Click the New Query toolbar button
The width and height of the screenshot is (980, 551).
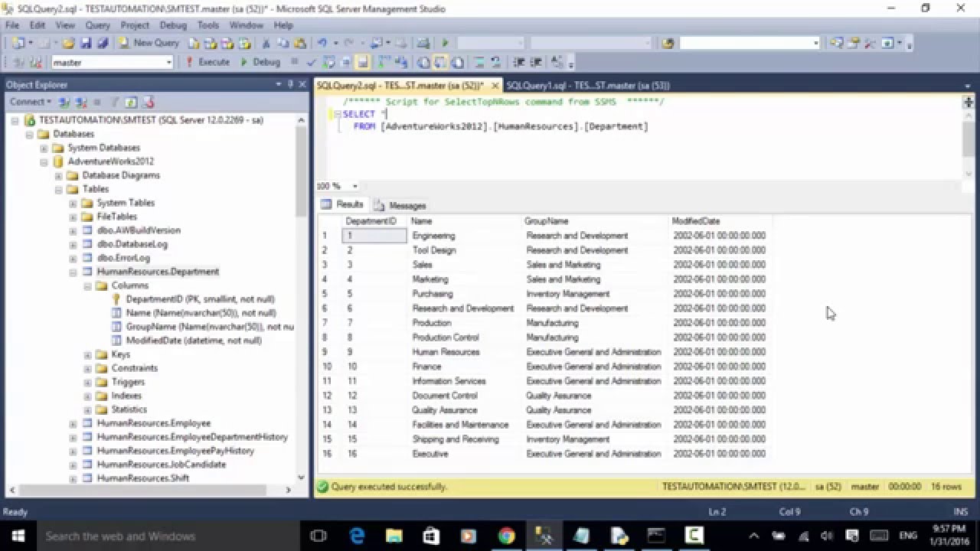(x=149, y=44)
